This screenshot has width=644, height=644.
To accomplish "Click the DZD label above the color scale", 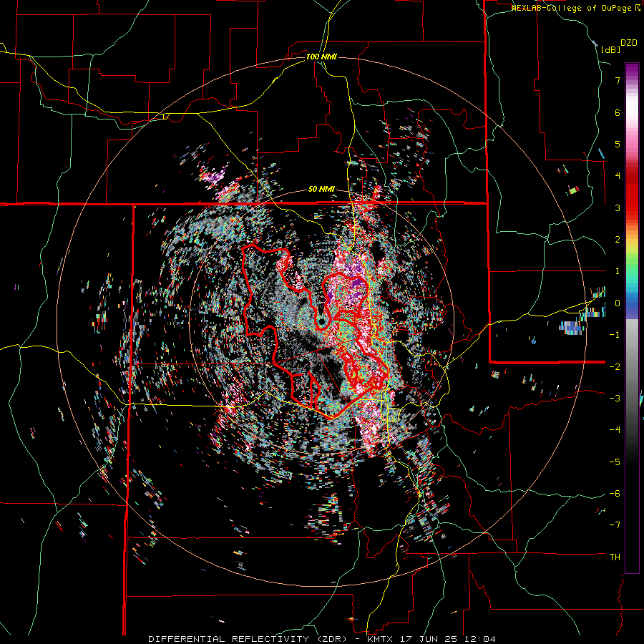I will tap(629, 43).
